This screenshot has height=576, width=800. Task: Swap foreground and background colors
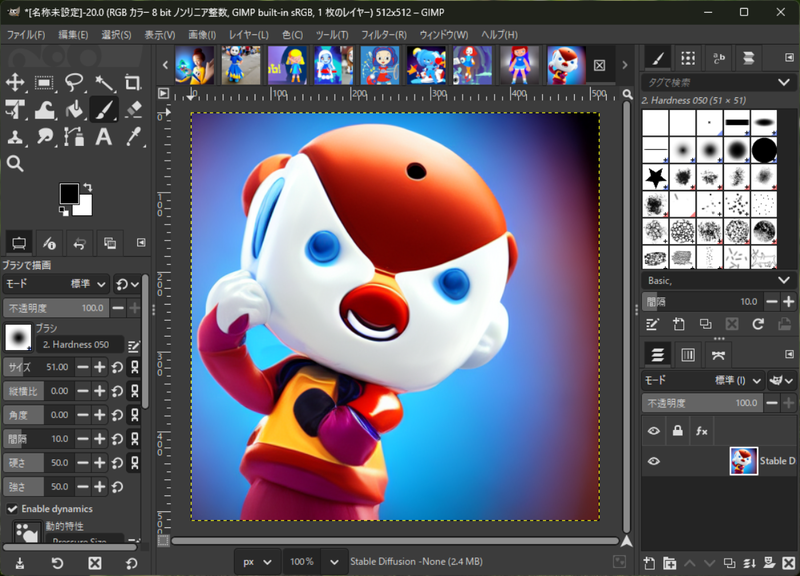pyautogui.click(x=89, y=186)
